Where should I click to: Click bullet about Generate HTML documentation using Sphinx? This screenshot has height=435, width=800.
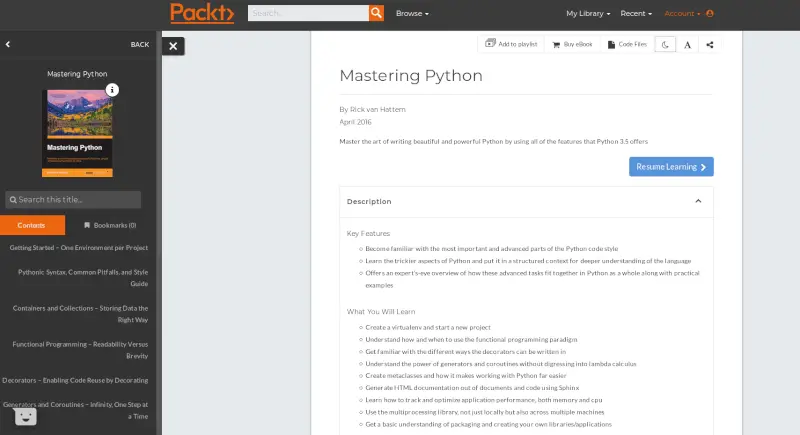point(472,388)
